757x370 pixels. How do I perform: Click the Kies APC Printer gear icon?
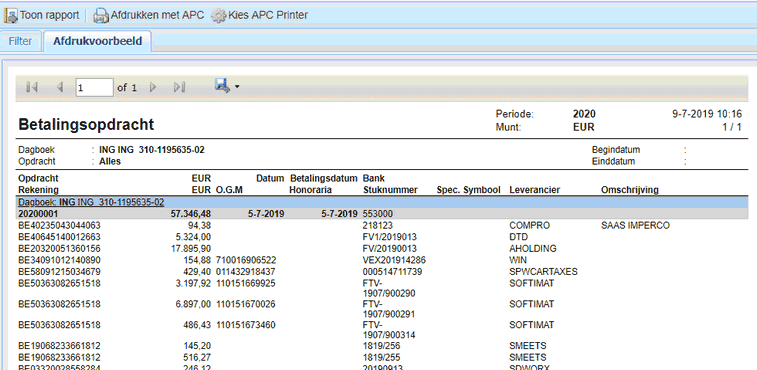pos(218,16)
